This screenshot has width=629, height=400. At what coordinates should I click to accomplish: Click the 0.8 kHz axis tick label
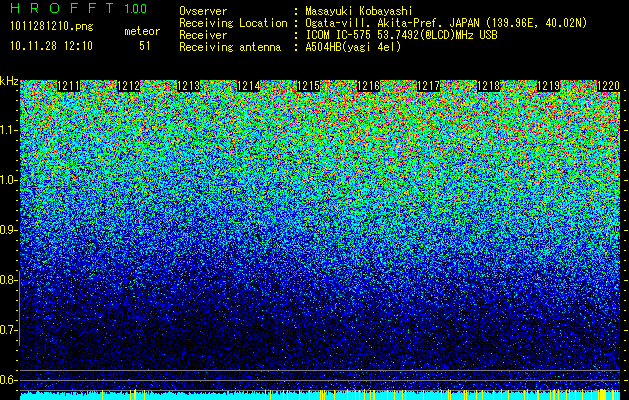point(8,280)
